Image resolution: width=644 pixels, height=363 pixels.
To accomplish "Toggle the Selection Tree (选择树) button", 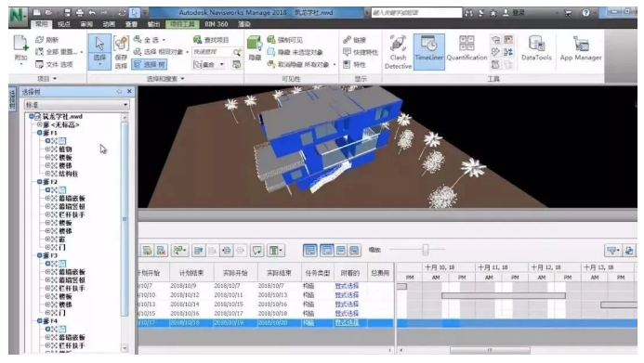I will 149,64.
